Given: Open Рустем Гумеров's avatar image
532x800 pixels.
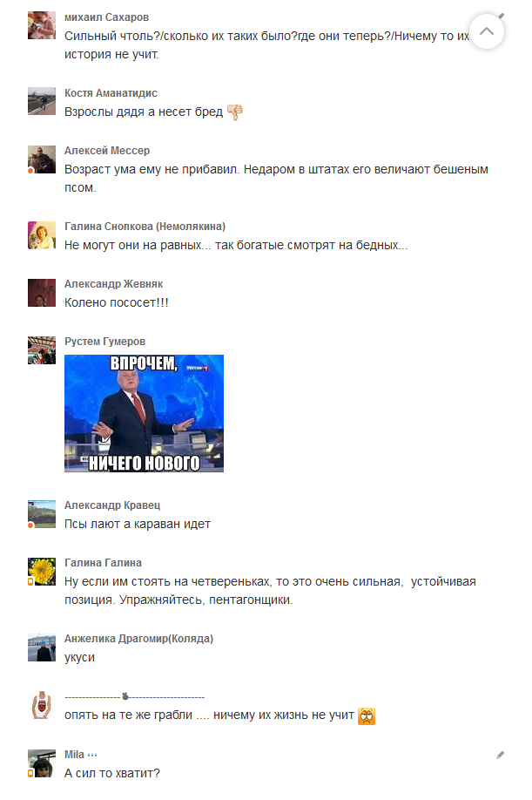Looking at the screenshot, I should tap(41, 350).
